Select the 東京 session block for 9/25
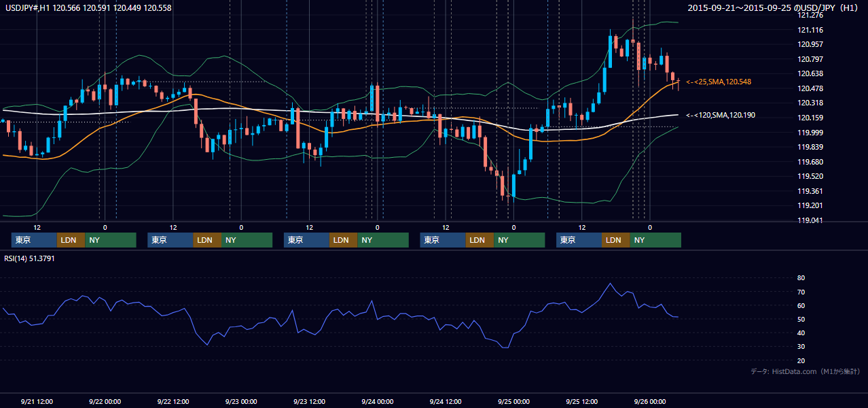868x408 pixels. click(x=579, y=240)
